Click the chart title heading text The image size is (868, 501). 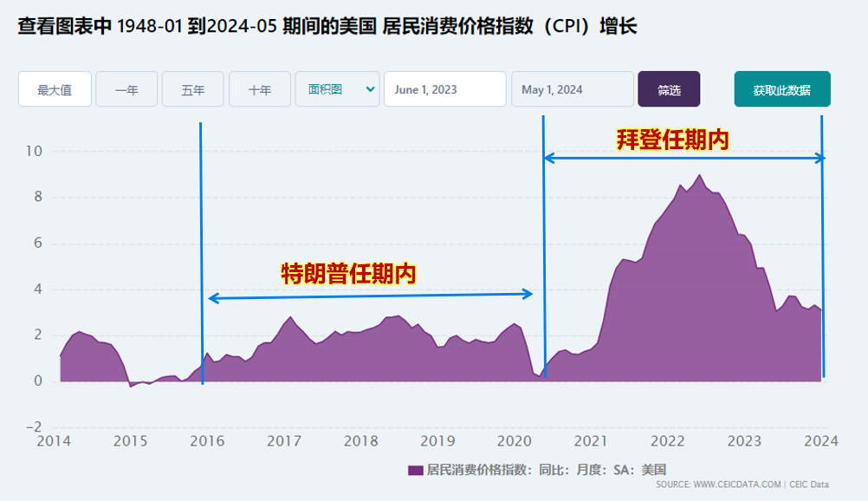point(327,27)
